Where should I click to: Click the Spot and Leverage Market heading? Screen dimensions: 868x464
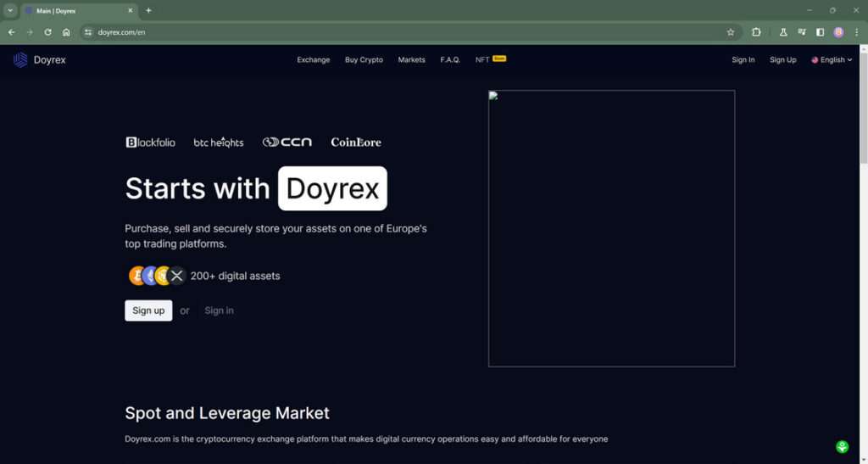coord(227,413)
